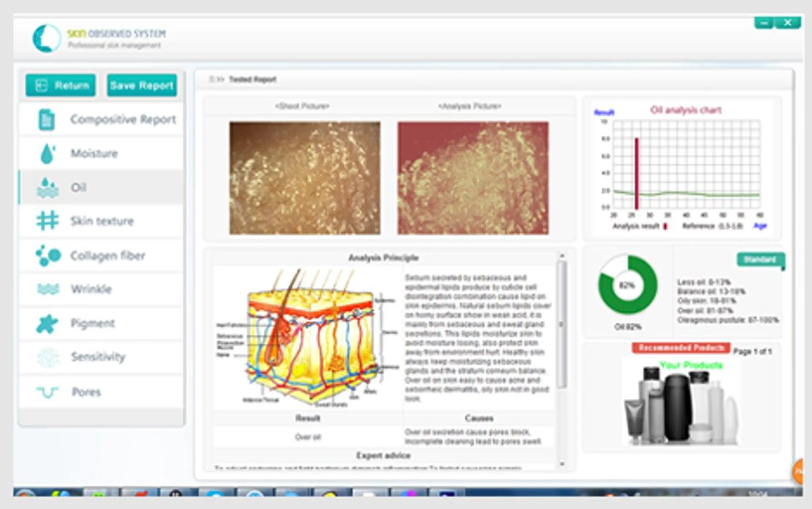Image resolution: width=812 pixels, height=509 pixels.
Task: Select the Collagen fiber molecules icon
Action: click(x=48, y=255)
